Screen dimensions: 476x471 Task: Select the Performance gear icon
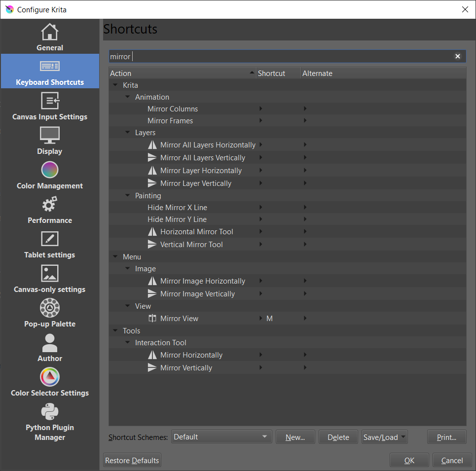pyautogui.click(x=50, y=205)
